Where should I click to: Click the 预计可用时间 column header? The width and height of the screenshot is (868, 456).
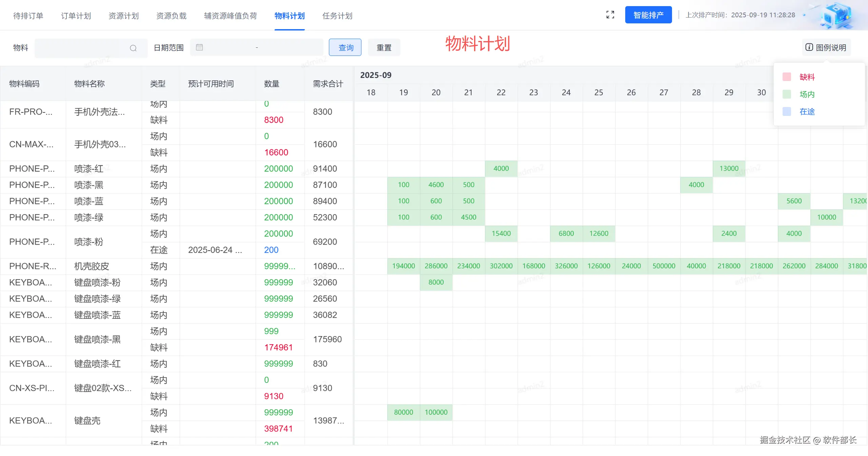coord(211,84)
